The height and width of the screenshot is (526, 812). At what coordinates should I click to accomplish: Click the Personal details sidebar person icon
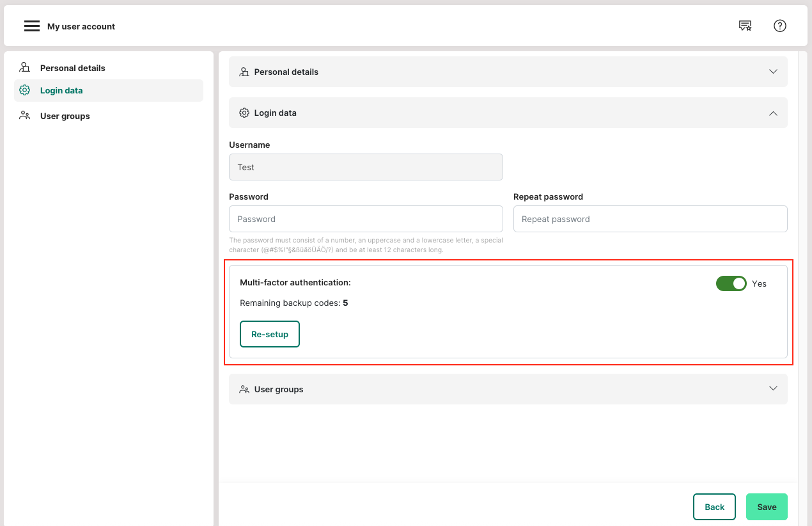(25, 68)
